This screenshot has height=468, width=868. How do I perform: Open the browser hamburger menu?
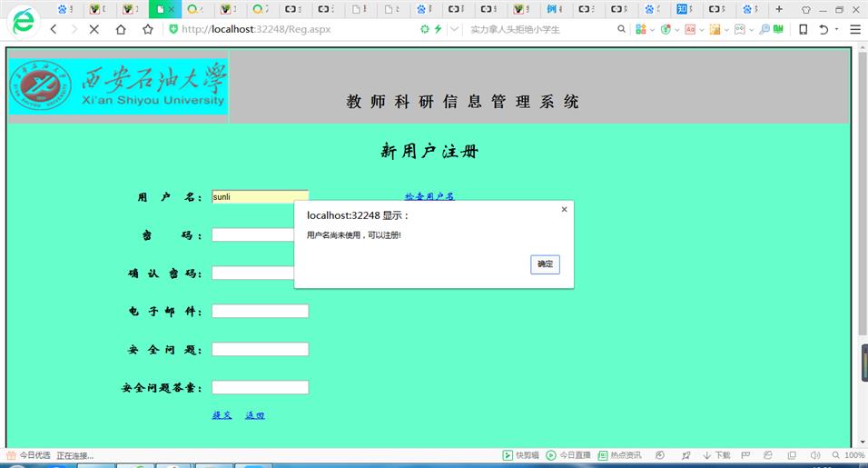854,29
